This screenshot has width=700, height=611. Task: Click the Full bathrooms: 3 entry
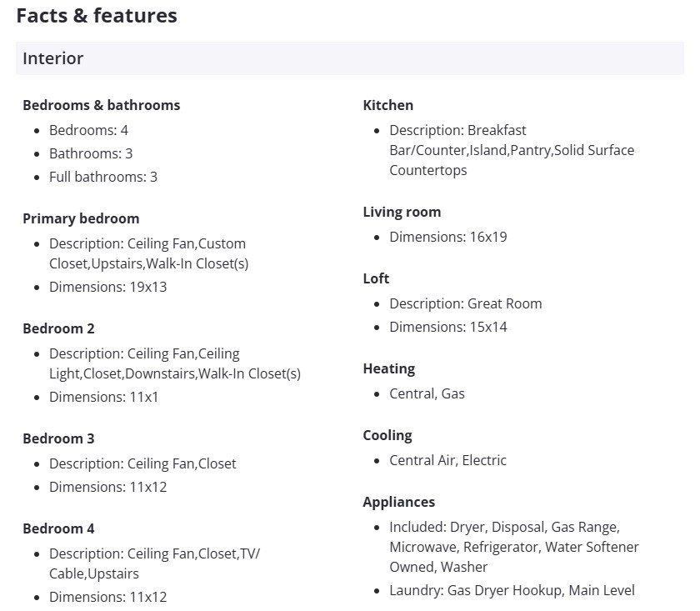(102, 177)
